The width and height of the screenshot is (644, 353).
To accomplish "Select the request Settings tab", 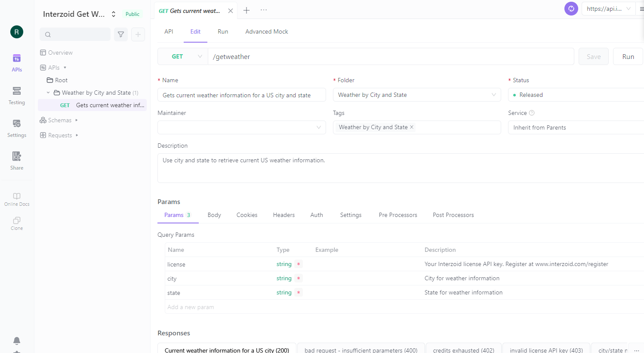I will (351, 215).
